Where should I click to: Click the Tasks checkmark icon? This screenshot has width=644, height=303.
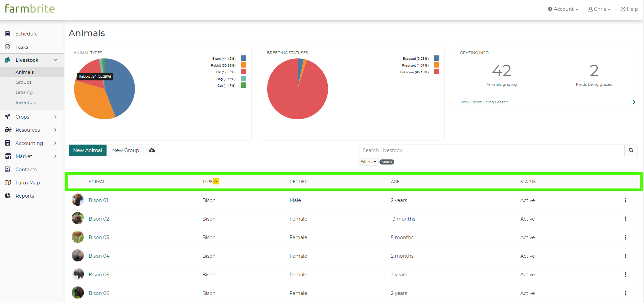point(7,47)
